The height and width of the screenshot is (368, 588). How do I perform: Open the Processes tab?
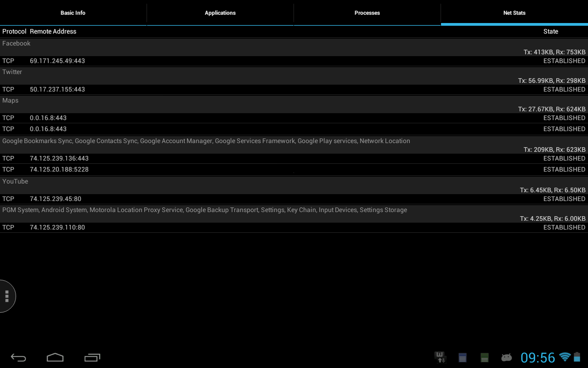[x=367, y=13]
